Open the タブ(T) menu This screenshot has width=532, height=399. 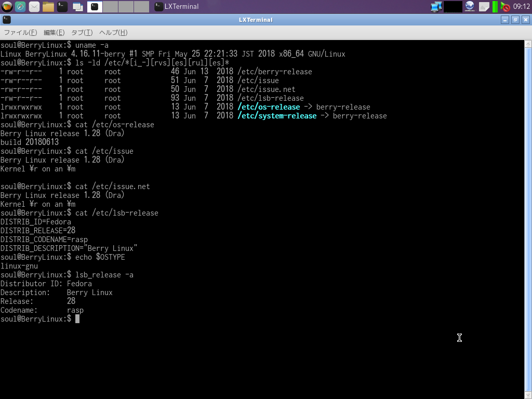[82, 33]
